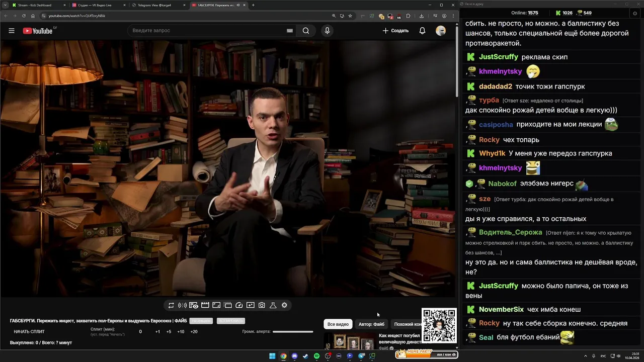Toggle the on-screen keyboard icon in search box
The width and height of the screenshot is (644, 362).
tap(289, 31)
